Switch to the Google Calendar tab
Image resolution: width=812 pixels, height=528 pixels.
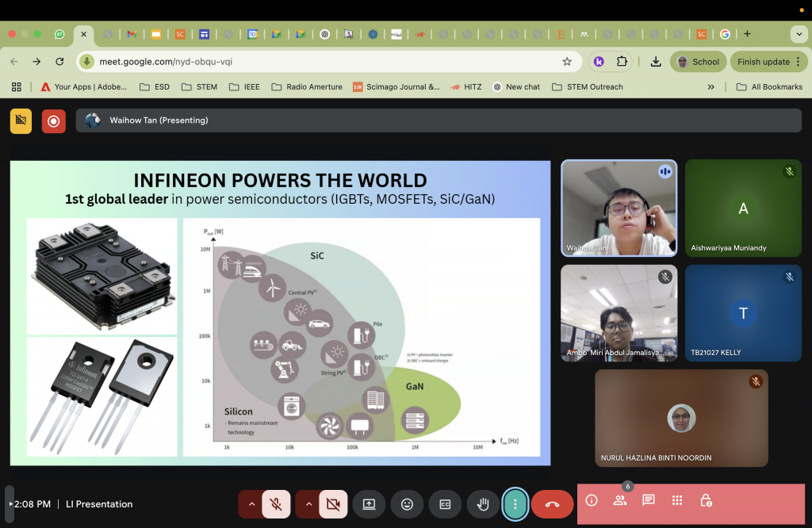pyautogui.click(x=252, y=34)
